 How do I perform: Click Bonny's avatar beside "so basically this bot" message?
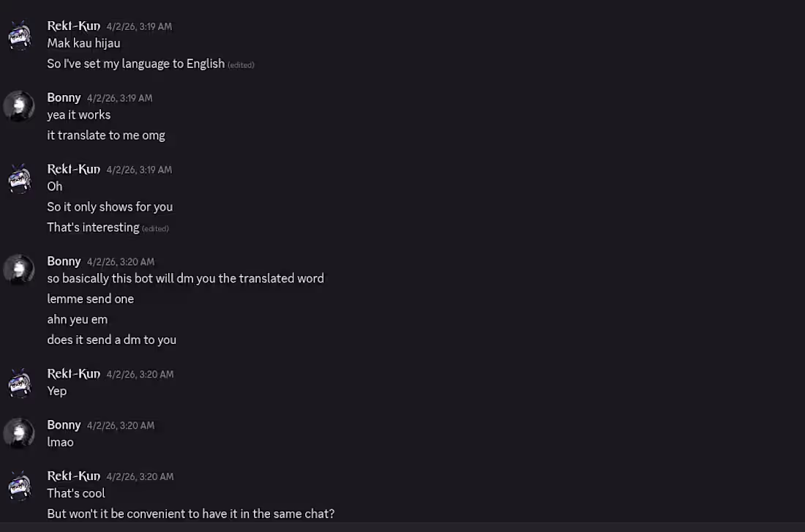click(19, 269)
